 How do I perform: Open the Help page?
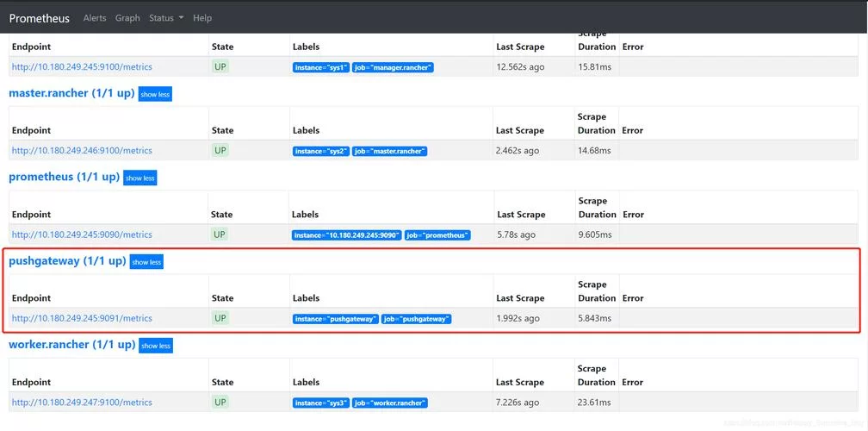202,18
